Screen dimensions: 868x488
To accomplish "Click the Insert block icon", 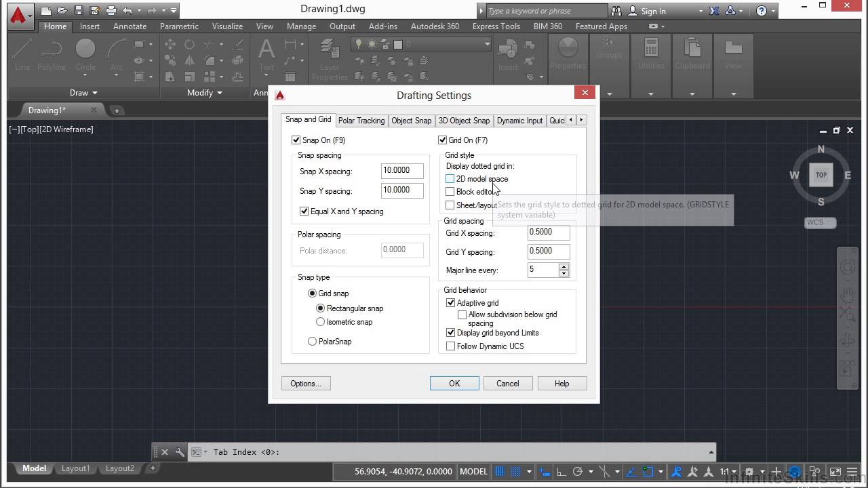I will 508,54.
